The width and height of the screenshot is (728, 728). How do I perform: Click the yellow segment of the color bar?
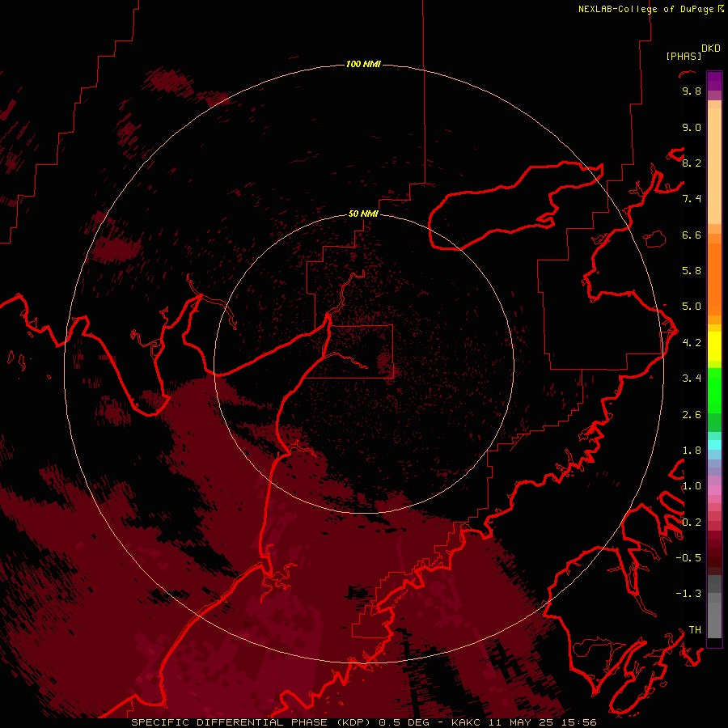pyautogui.click(x=714, y=346)
